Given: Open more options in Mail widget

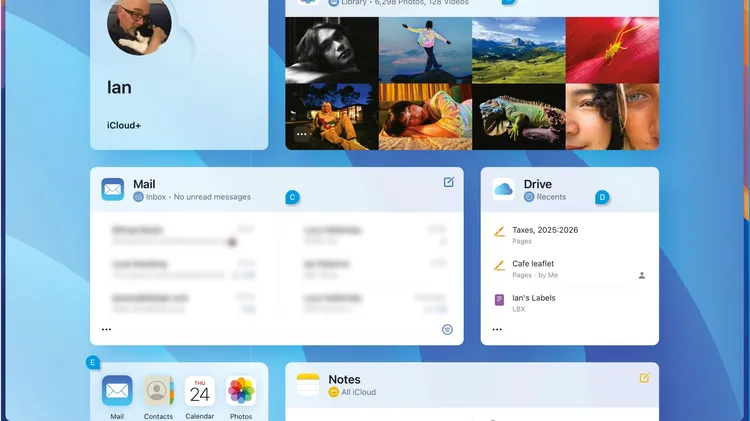Looking at the screenshot, I should (x=107, y=329).
